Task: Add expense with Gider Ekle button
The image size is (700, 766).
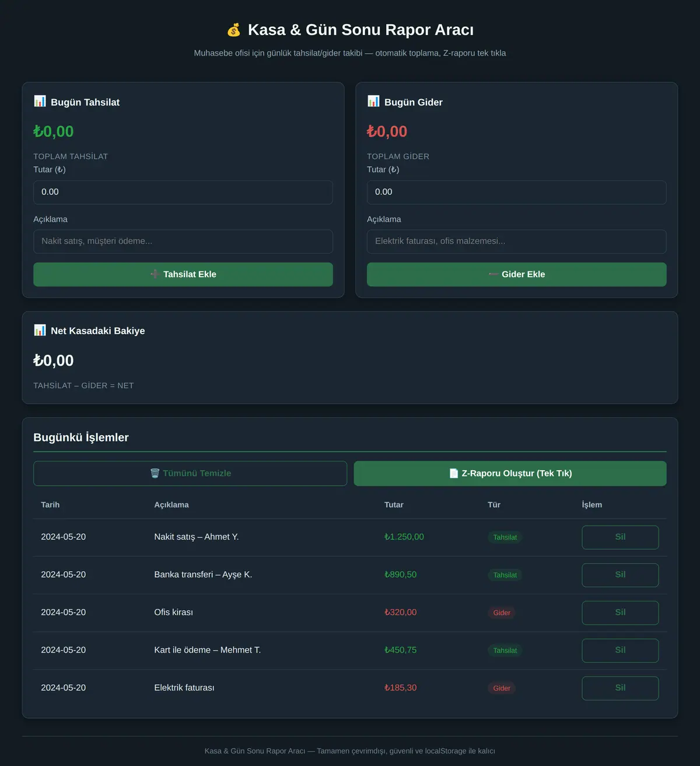Action: pos(517,274)
